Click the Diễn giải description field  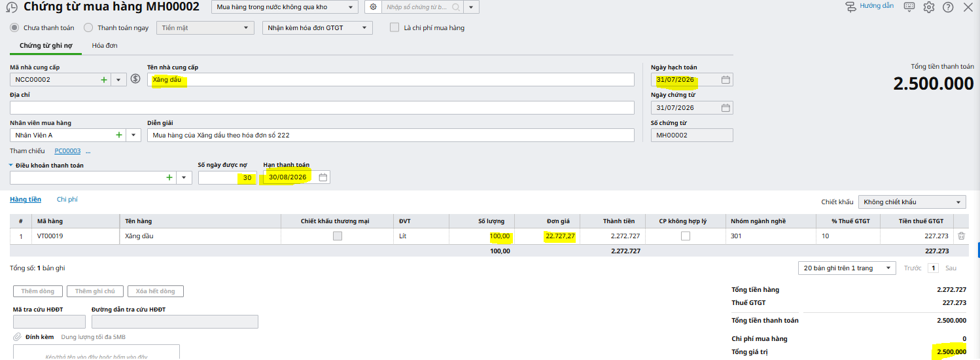click(391, 135)
